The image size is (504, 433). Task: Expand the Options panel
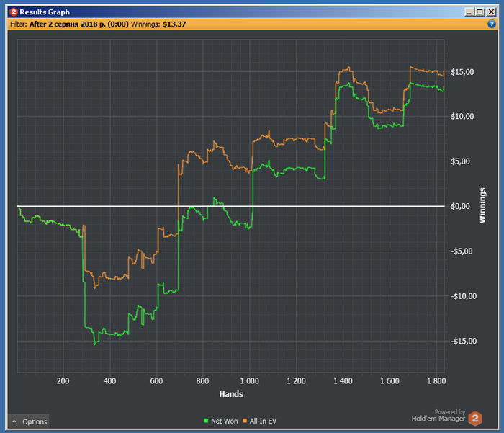pyautogui.click(x=29, y=421)
